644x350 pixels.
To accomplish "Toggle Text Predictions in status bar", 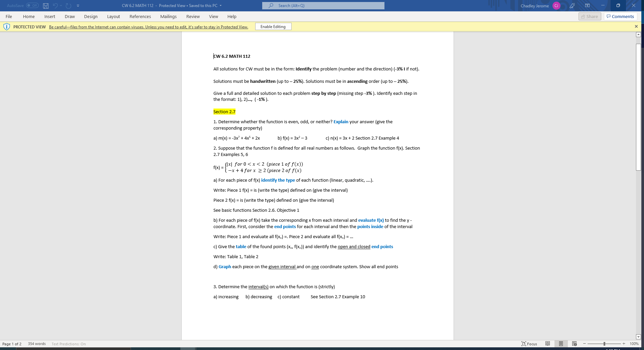I will (x=68, y=344).
